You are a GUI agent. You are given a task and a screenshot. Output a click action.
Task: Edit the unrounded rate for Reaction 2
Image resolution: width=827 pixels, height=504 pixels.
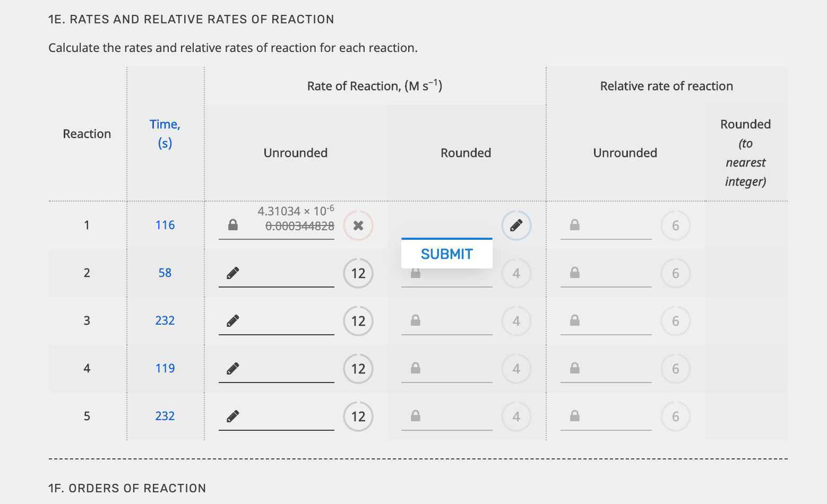232,272
